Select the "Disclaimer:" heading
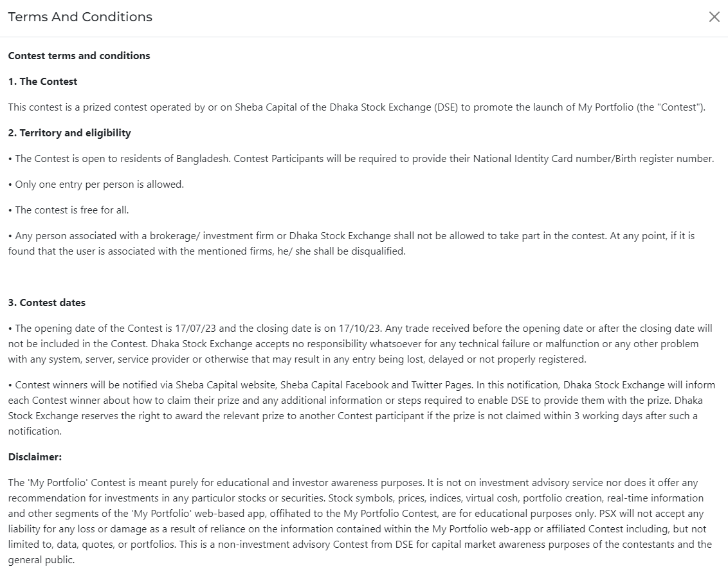Viewport: 728px width, 569px height. point(35,457)
